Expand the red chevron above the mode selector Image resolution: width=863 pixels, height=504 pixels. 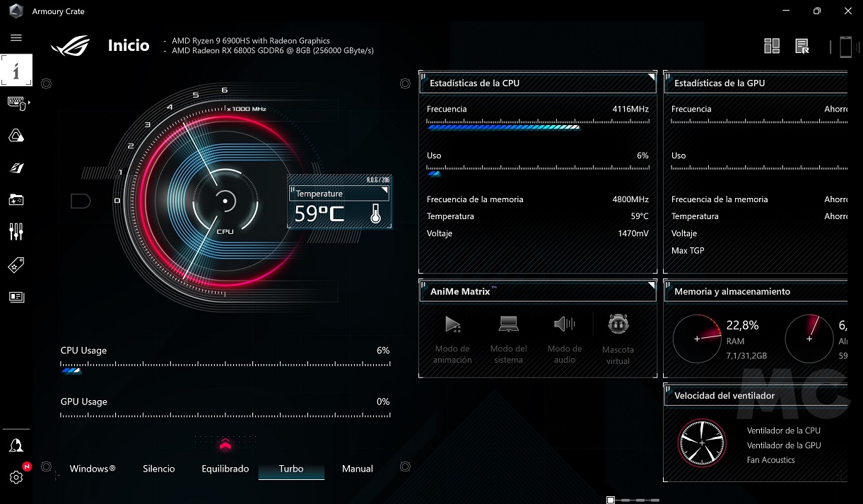pos(225,445)
